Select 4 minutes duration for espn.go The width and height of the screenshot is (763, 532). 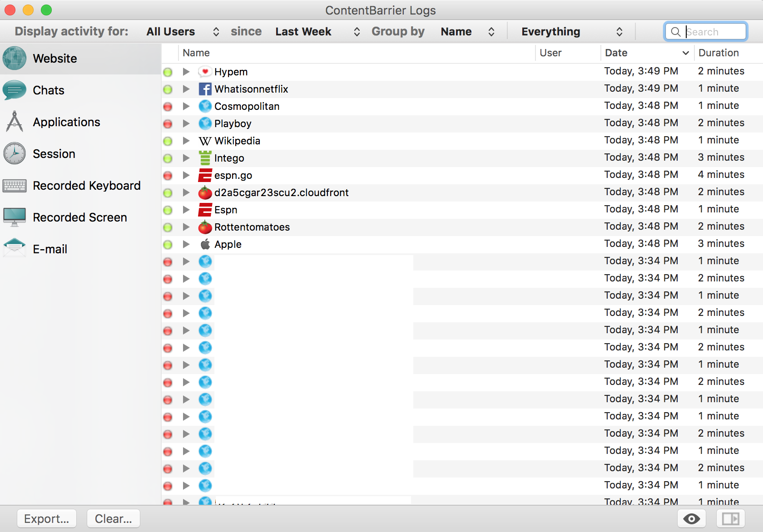click(x=721, y=175)
